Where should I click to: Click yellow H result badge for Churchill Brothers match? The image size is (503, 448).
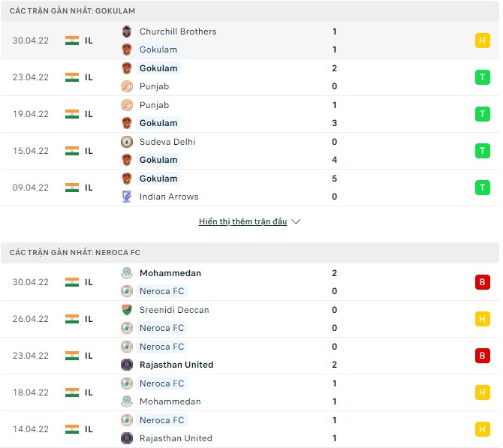(482, 41)
